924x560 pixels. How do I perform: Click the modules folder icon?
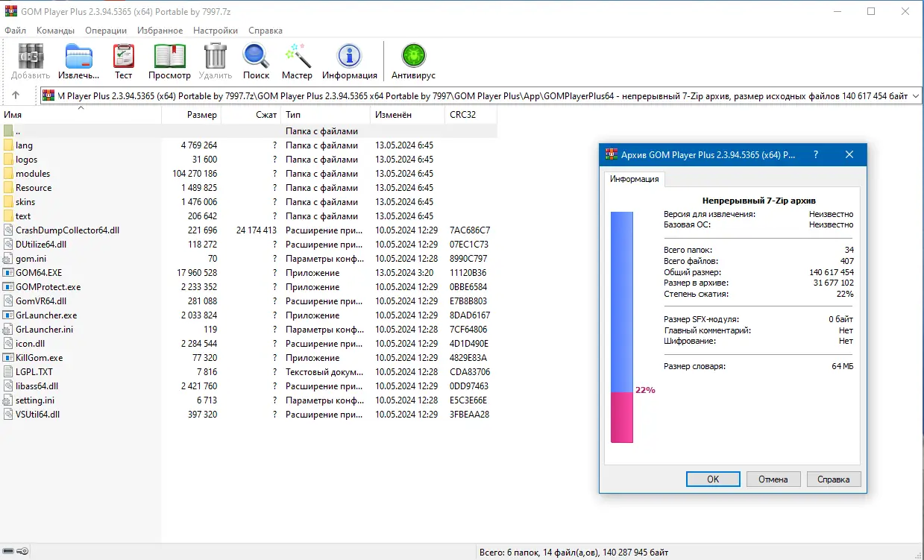8,174
